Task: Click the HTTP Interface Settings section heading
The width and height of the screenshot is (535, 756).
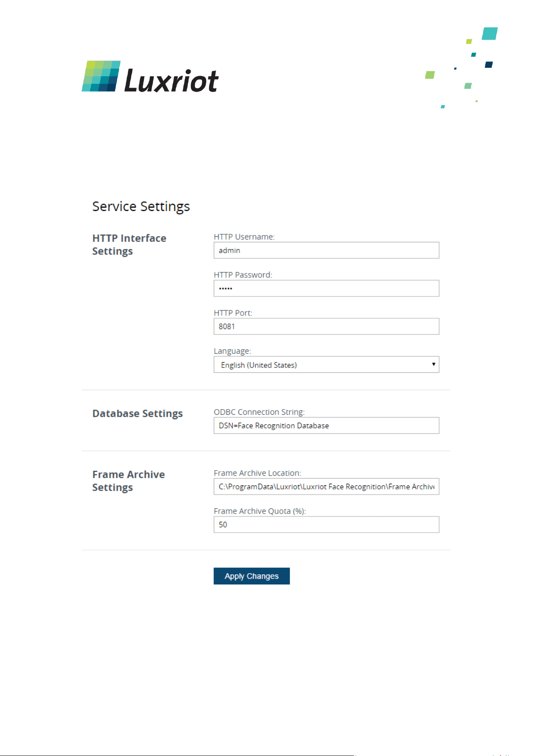Action: point(129,245)
